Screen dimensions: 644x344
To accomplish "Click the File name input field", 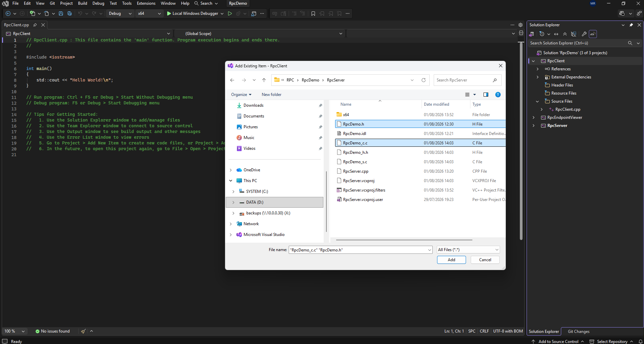I will coord(358,250).
